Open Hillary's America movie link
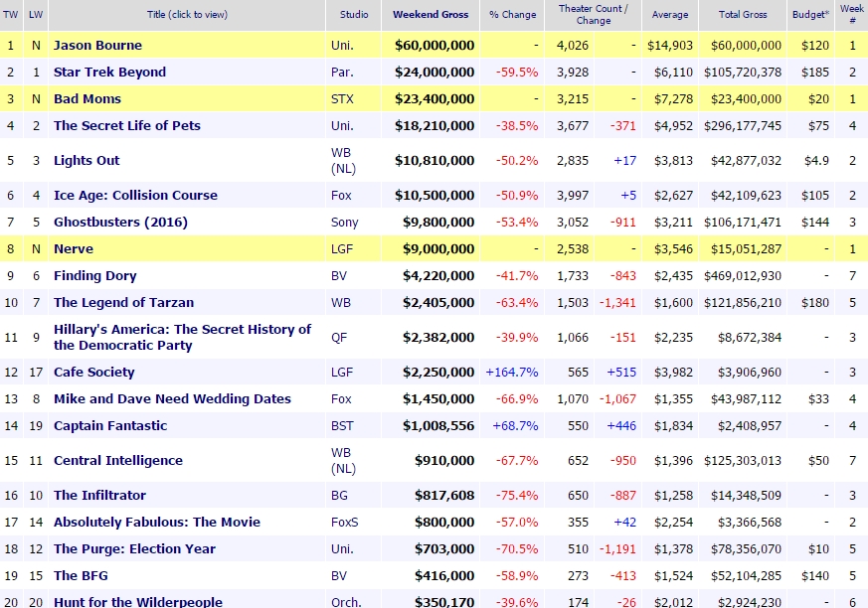 point(183,337)
